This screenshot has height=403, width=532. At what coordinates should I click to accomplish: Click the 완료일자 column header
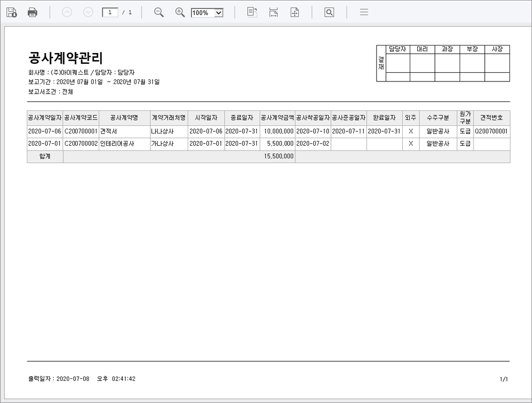pyautogui.click(x=385, y=118)
